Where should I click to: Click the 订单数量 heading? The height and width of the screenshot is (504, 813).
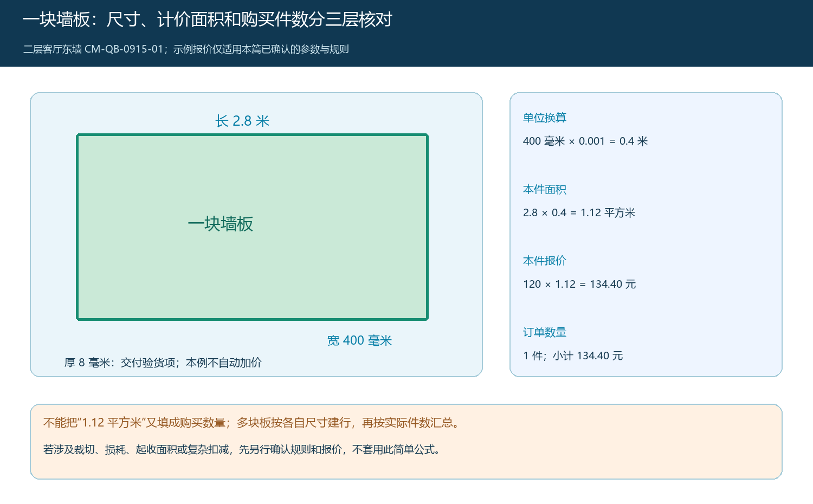544,332
